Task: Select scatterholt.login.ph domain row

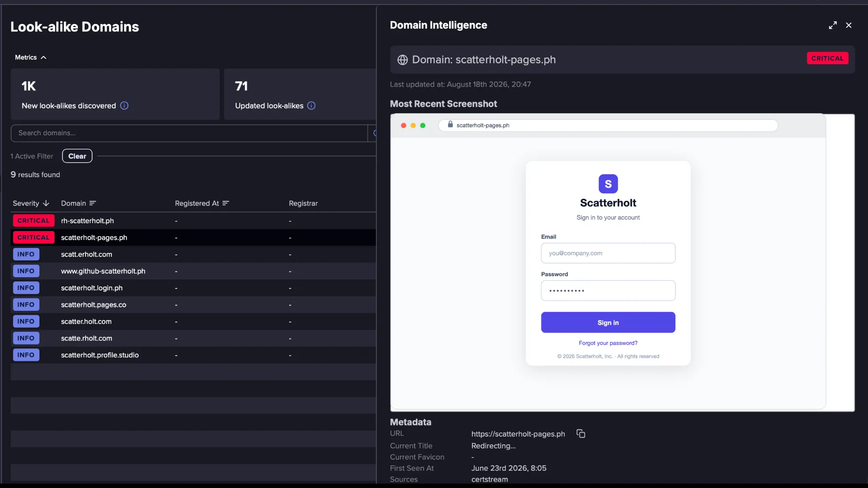Action: coord(193,288)
